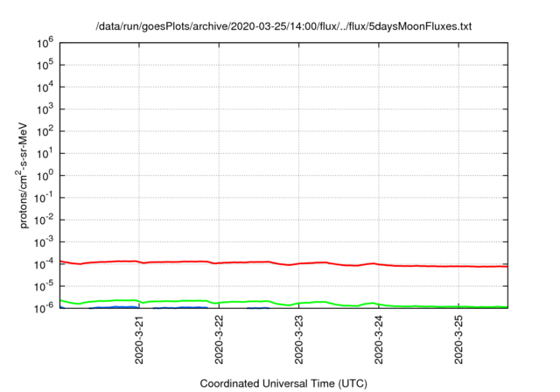Click the '2020-3-24' date tick label
Viewport: 560px width, 392px height.
[379, 339]
